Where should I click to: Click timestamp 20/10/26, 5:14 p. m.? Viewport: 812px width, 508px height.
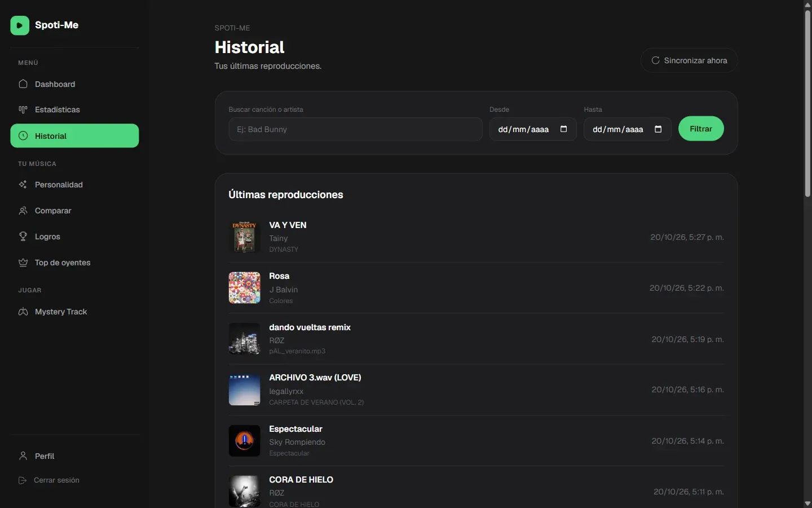coord(687,441)
